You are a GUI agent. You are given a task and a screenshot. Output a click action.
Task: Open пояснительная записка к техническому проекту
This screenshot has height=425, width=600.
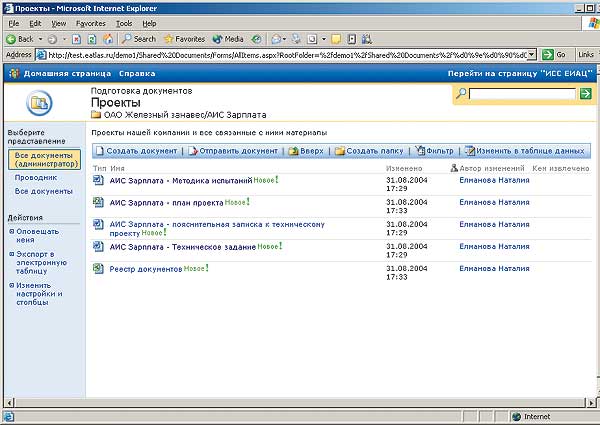217,229
